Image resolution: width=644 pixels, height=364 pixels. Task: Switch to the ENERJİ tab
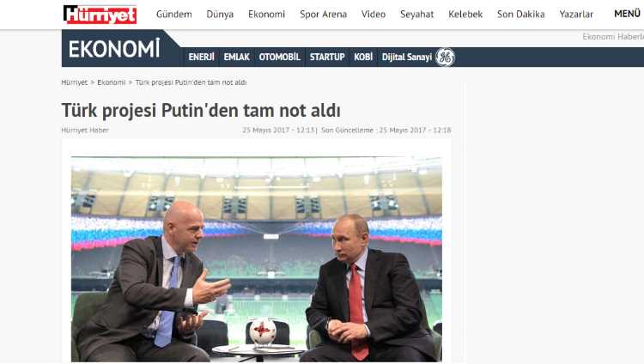tap(201, 58)
